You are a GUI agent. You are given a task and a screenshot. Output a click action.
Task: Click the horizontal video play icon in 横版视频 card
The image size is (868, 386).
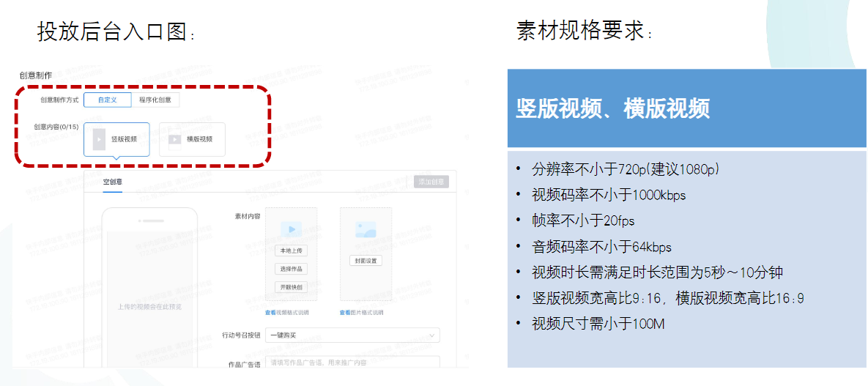[x=175, y=140]
